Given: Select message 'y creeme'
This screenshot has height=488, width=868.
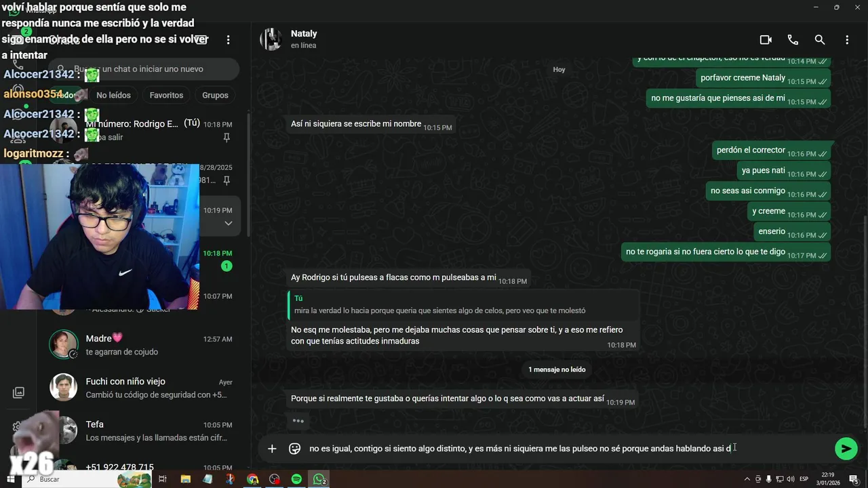Looking at the screenshot, I should pyautogui.click(x=789, y=211).
